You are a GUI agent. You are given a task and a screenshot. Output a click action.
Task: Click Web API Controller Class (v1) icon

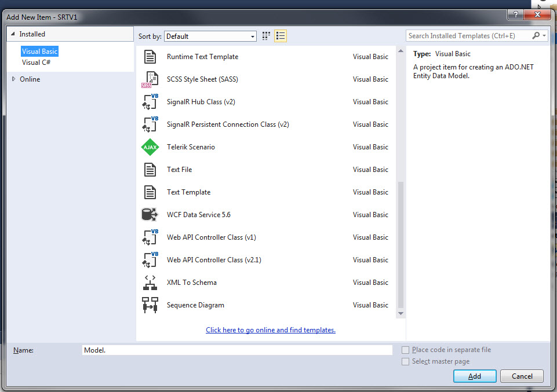point(150,237)
